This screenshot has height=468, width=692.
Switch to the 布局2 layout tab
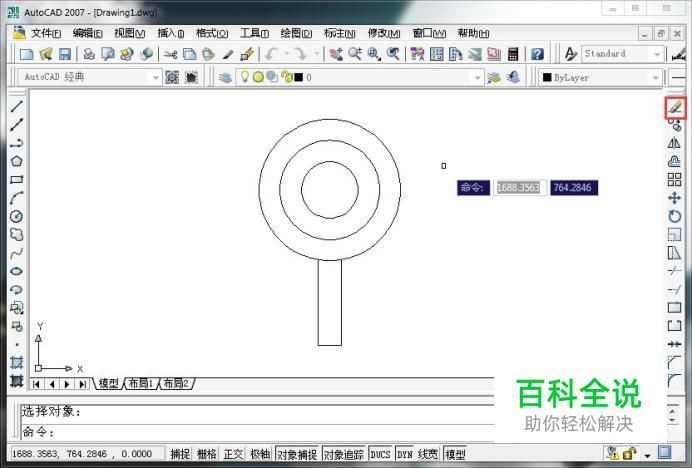176,383
